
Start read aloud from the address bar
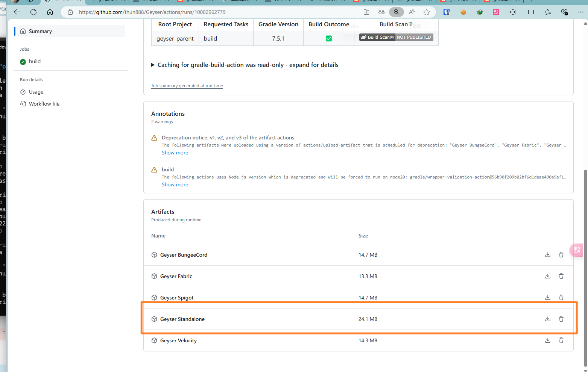[x=412, y=12]
